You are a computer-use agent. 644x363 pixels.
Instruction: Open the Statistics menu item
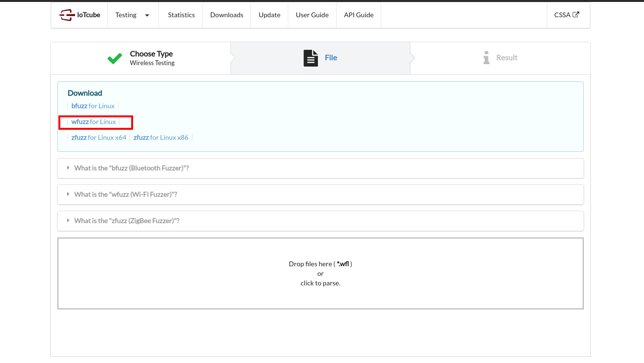(x=181, y=15)
